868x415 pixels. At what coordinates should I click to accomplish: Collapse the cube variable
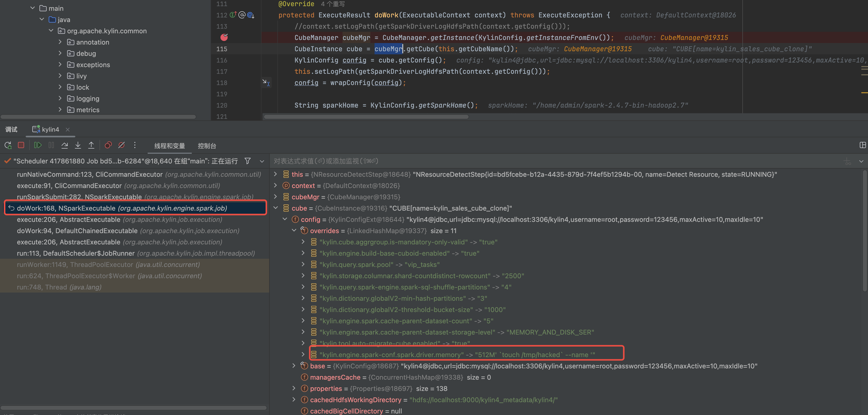coord(276,208)
